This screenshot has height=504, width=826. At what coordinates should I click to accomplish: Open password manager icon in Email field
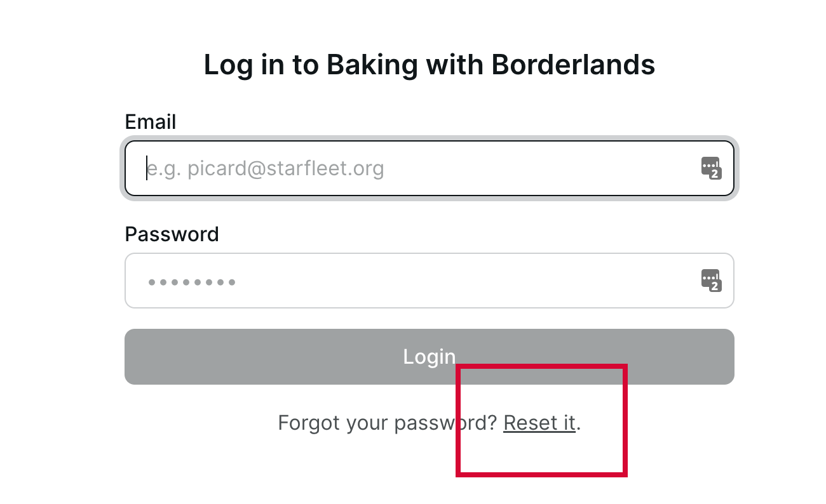[711, 168]
